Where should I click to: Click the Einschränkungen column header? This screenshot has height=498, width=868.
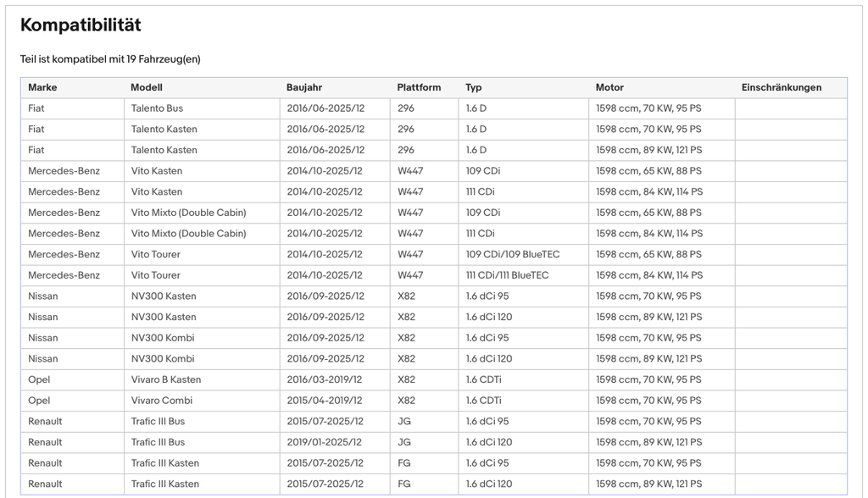pyautogui.click(x=781, y=87)
